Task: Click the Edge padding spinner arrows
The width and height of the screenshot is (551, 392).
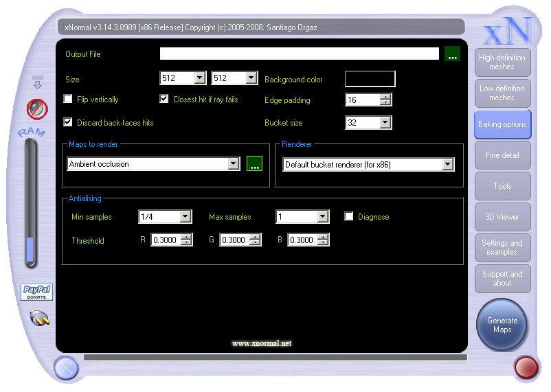Action: pos(385,100)
